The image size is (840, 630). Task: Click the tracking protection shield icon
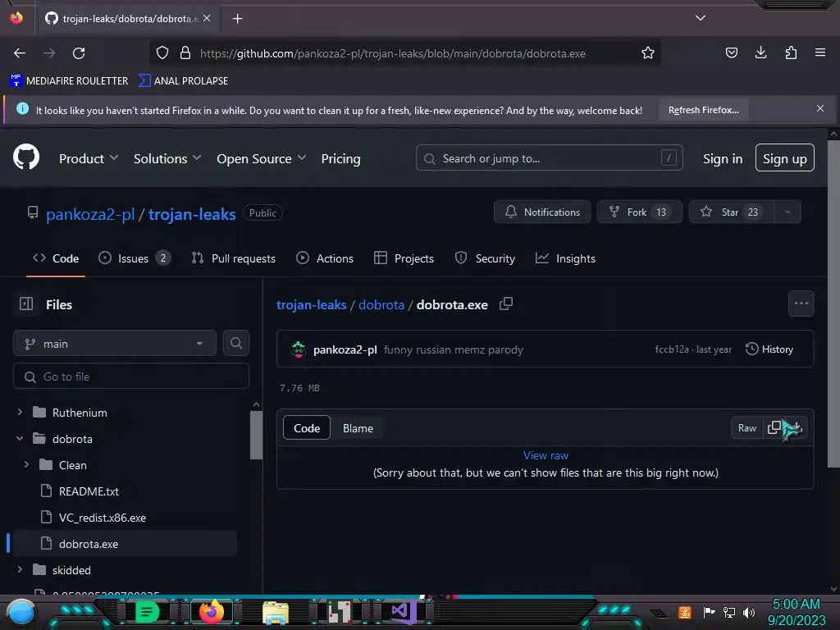(x=162, y=53)
